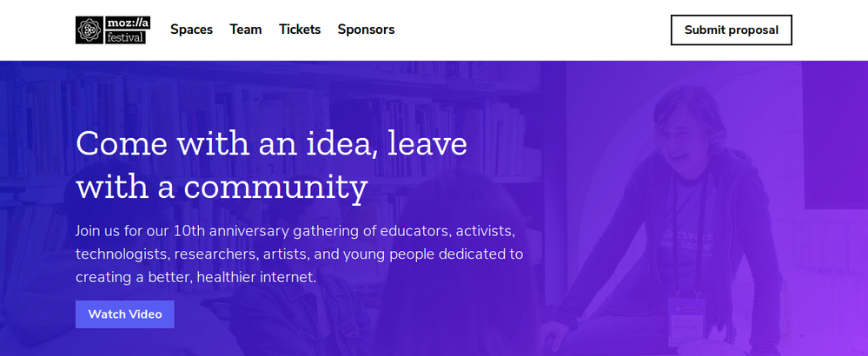
Task: Click the blank header area between Sponsors and Submit proposal
Action: [533, 30]
